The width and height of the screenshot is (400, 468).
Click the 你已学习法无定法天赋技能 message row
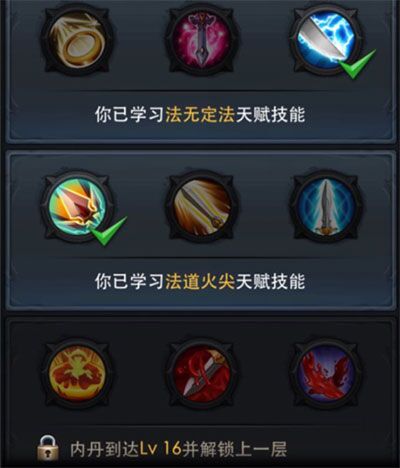click(200, 114)
